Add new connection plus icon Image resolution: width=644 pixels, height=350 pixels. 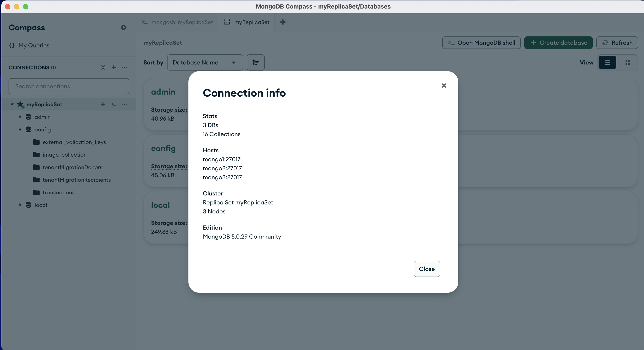(114, 67)
